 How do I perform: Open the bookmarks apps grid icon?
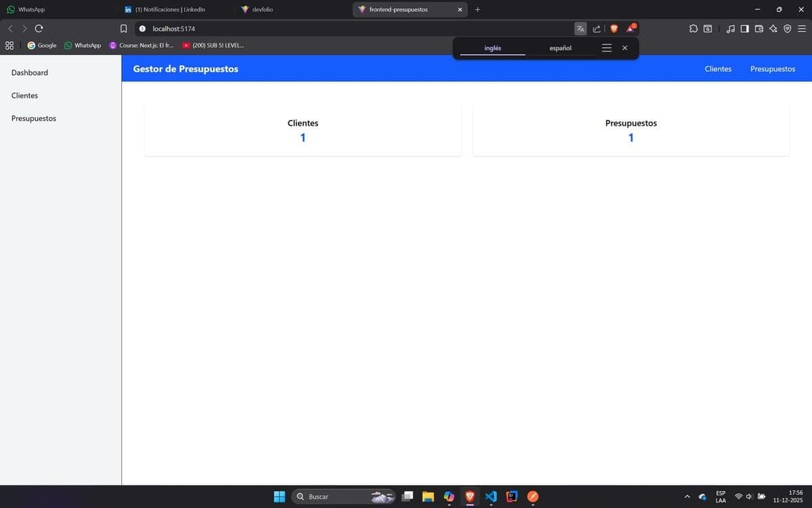click(x=9, y=45)
